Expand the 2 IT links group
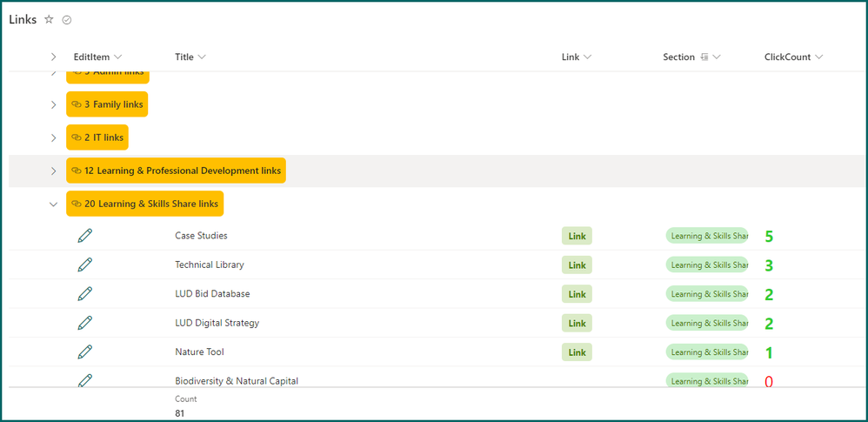This screenshot has height=422, width=868. pyautogui.click(x=54, y=137)
